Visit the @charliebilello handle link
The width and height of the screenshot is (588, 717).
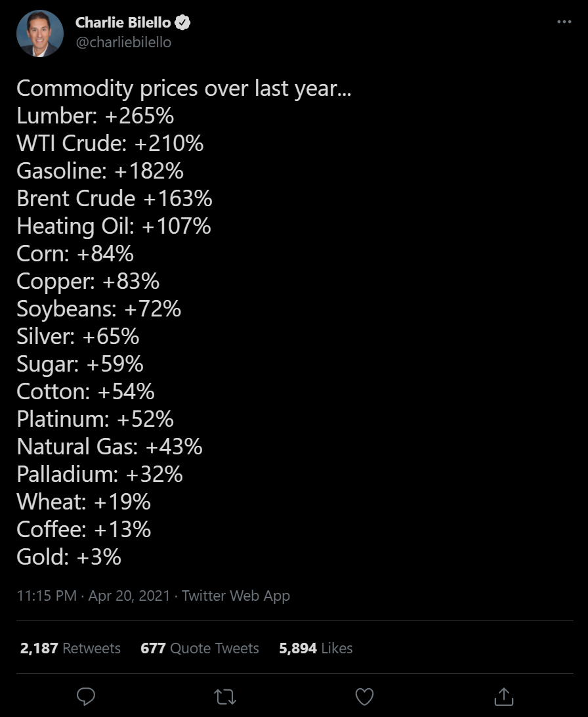pos(123,43)
